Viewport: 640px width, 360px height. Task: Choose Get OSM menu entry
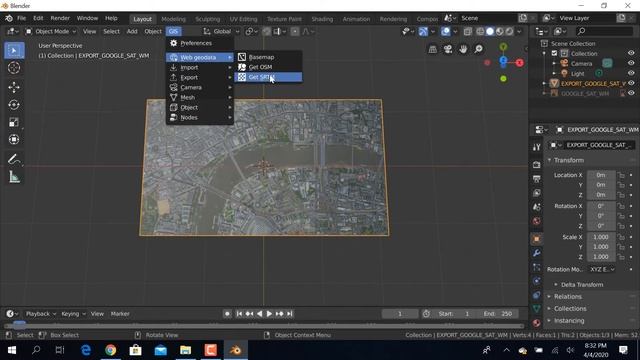[x=269, y=67]
